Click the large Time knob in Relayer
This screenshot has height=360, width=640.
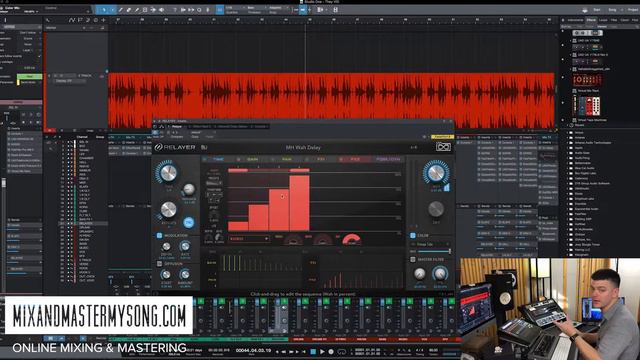[168, 173]
